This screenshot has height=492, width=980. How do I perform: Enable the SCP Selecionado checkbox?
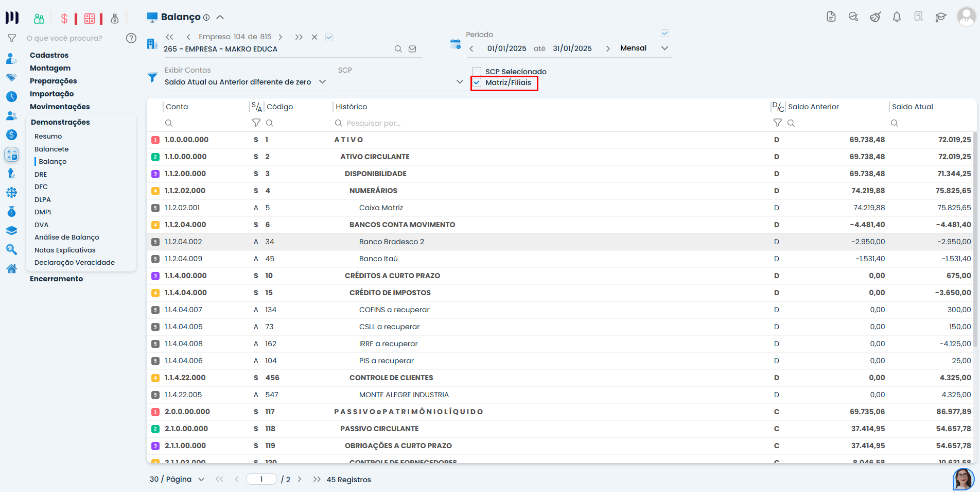[x=477, y=72]
